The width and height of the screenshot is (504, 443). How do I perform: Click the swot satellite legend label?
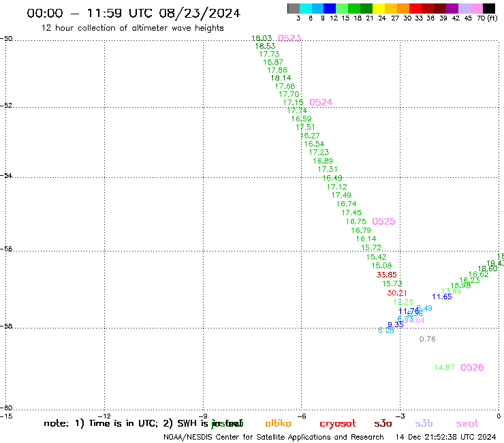click(x=467, y=423)
